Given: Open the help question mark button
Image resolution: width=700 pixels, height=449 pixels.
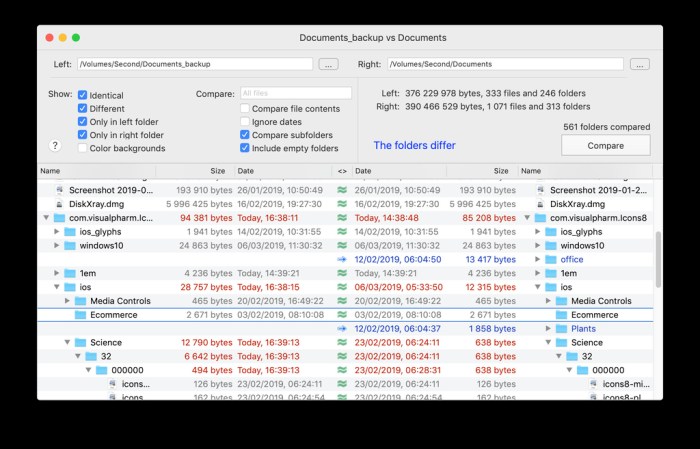Looking at the screenshot, I should (55, 146).
